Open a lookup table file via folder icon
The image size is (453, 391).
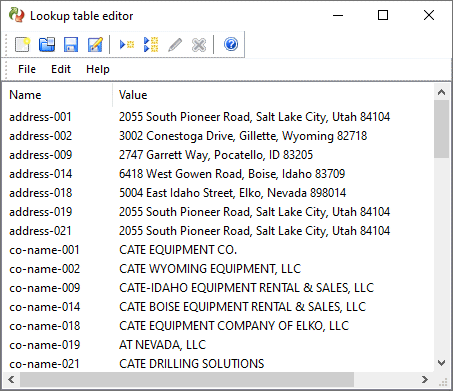click(x=47, y=44)
